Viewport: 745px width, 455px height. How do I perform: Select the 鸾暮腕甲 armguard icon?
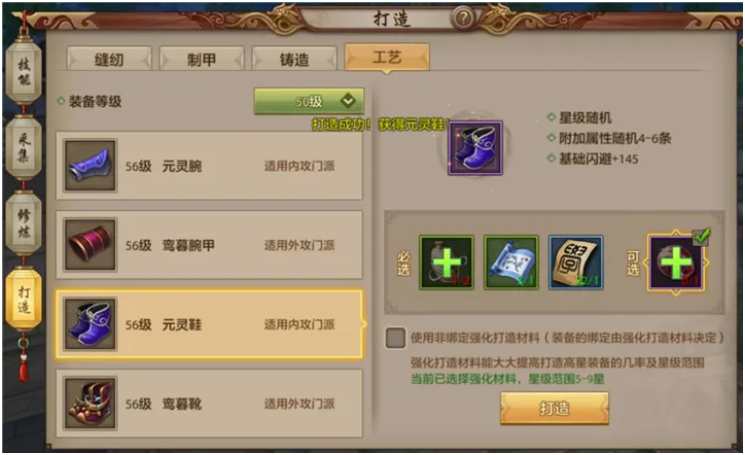90,245
